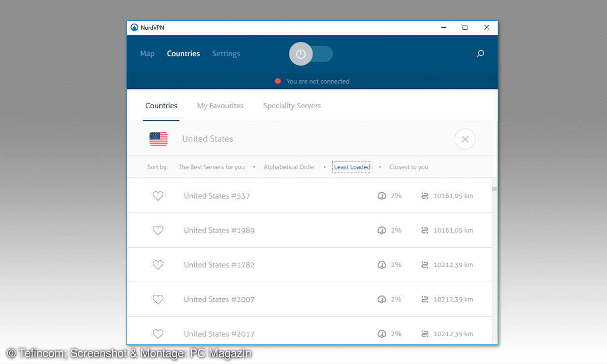Image resolution: width=607 pixels, height=364 pixels.
Task: Click the 10161,05 km distance of #537
Action: point(453,196)
